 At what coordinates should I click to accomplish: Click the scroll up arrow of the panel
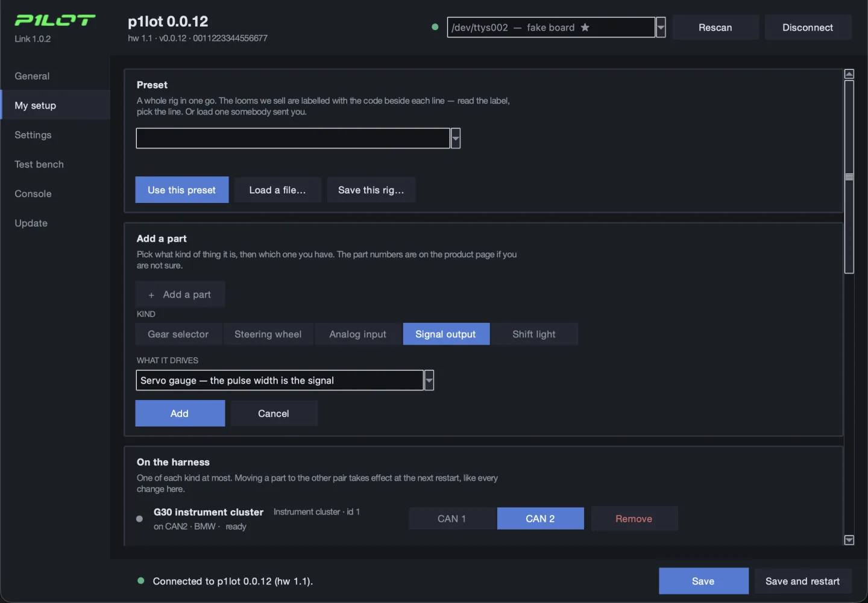(x=849, y=74)
